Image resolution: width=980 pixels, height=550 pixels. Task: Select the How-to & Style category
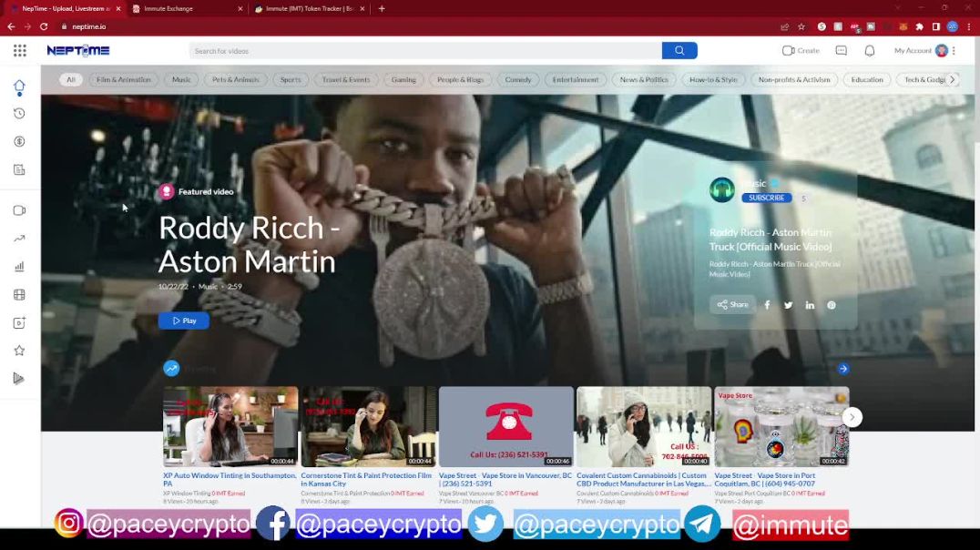tap(713, 79)
